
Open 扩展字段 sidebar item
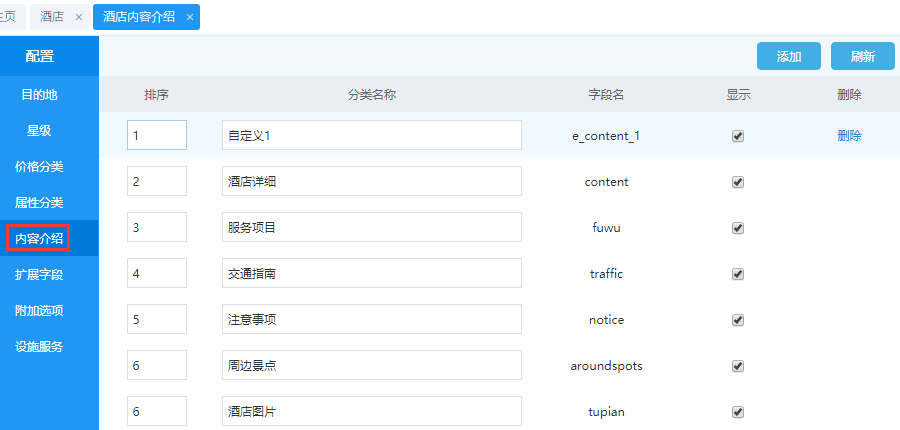(x=40, y=274)
